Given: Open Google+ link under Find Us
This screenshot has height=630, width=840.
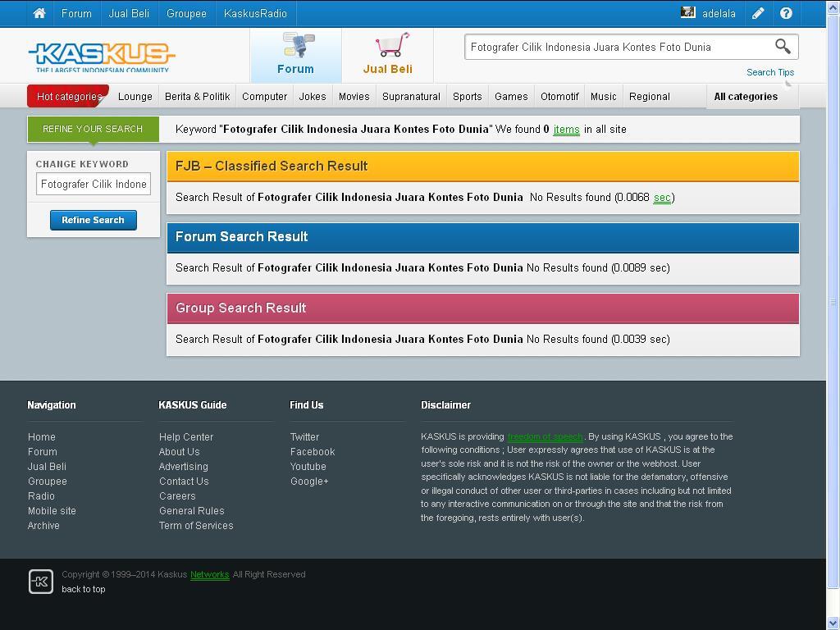Looking at the screenshot, I should click(x=309, y=481).
